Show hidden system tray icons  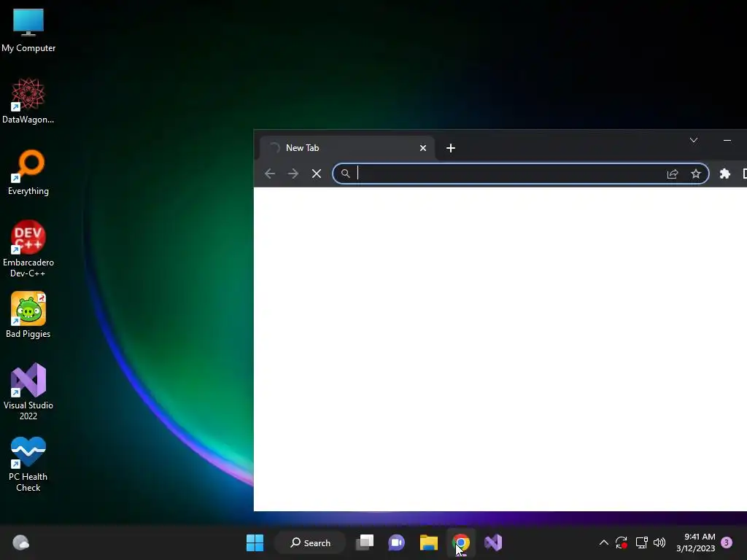[x=603, y=542]
